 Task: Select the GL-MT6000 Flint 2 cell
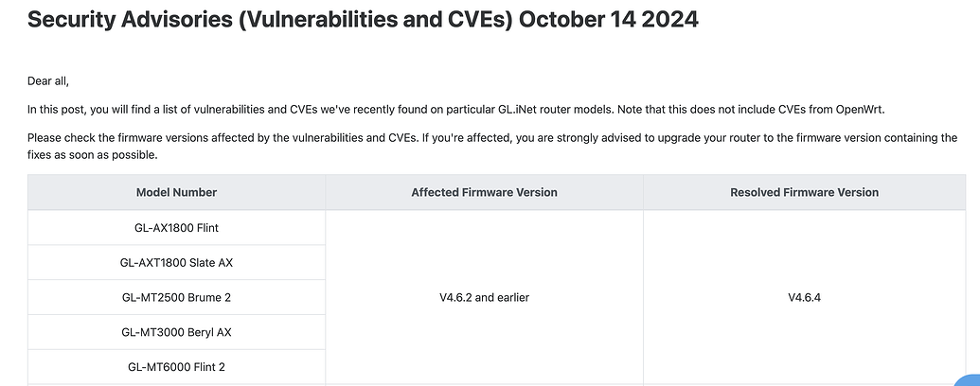click(x=176, y=366)
